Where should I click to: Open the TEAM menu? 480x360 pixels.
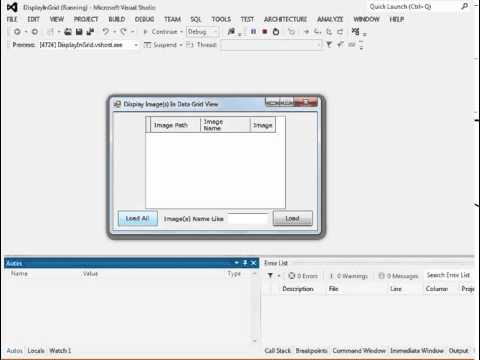coord(172,19)
